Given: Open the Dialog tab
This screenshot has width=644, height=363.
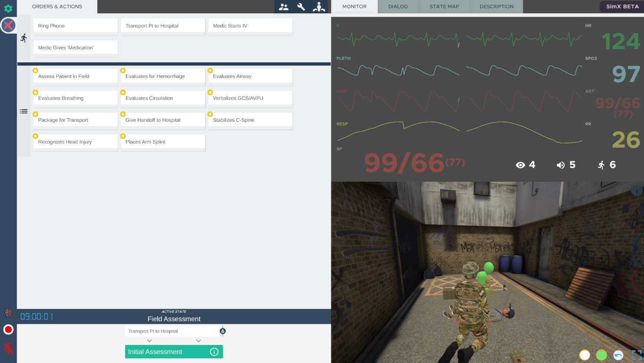Looking at the screenshot, I should click(398, 7).
